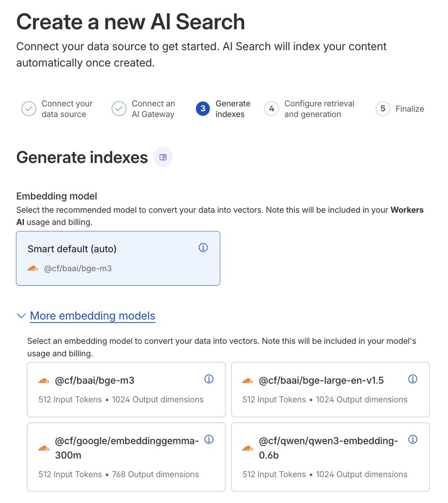
Task: Click info icon for embeddinggemma-300m model
Action: (x=209, y=439)
